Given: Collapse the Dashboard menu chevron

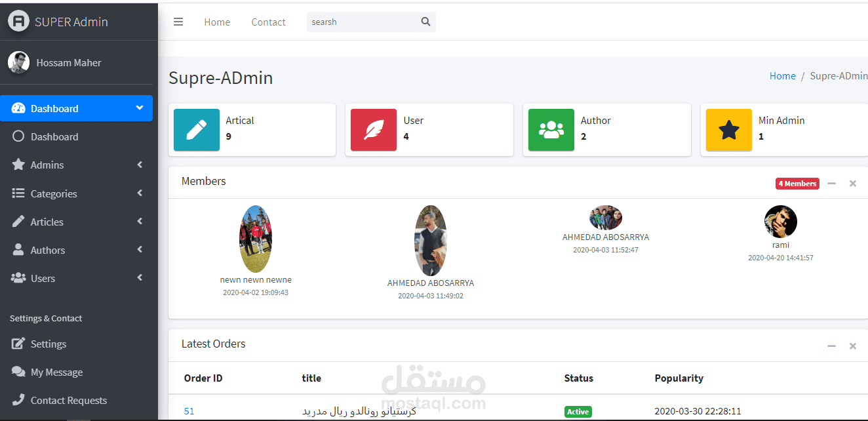Looking at the screenshot, I should (140, 108).
